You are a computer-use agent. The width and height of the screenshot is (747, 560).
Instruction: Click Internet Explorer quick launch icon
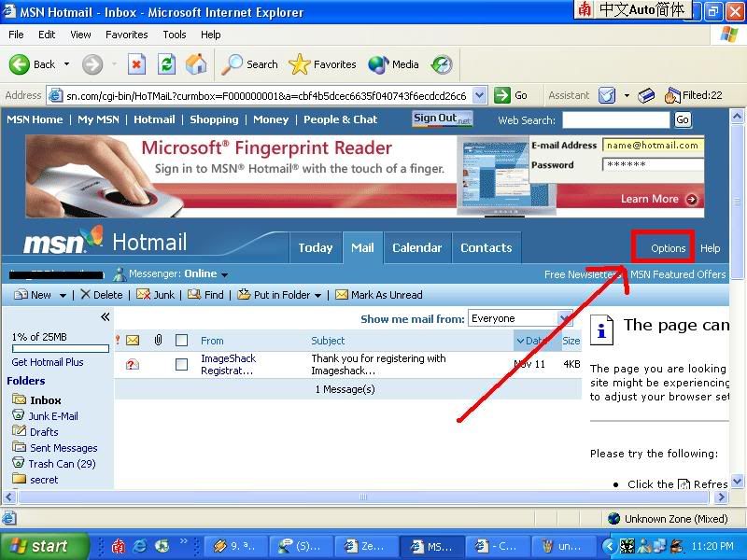[139, 546]
